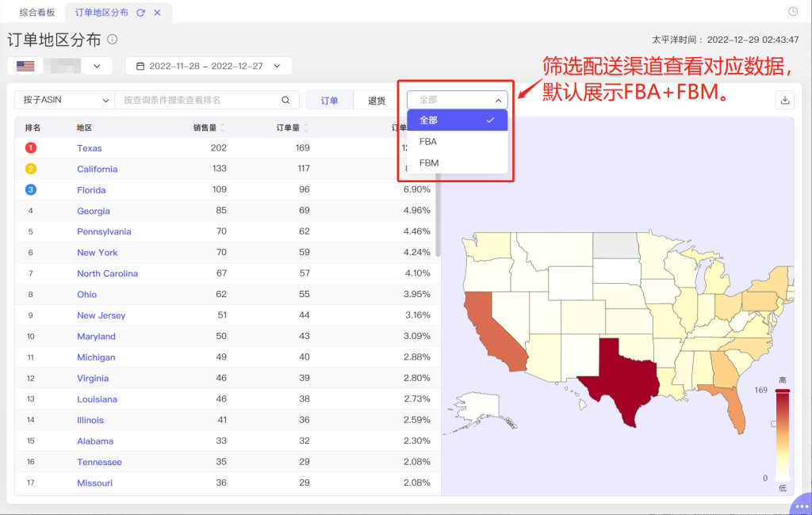The height and width of the screenshot is (515, 812).
Task: Open the California region link
Action: point(98,170)
